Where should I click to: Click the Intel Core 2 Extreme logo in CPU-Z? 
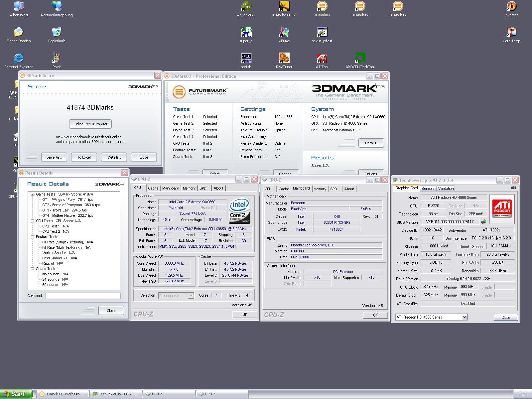(240, 211)
